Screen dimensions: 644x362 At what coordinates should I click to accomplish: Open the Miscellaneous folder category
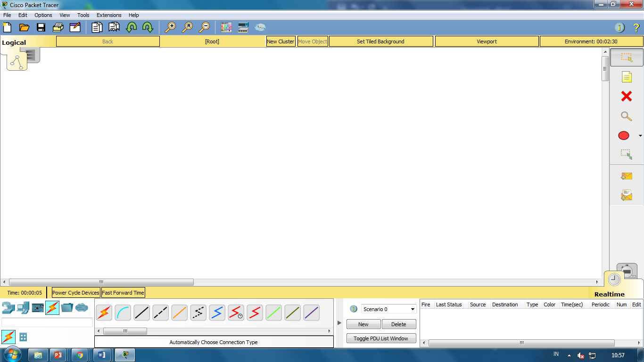click(67, 308)
